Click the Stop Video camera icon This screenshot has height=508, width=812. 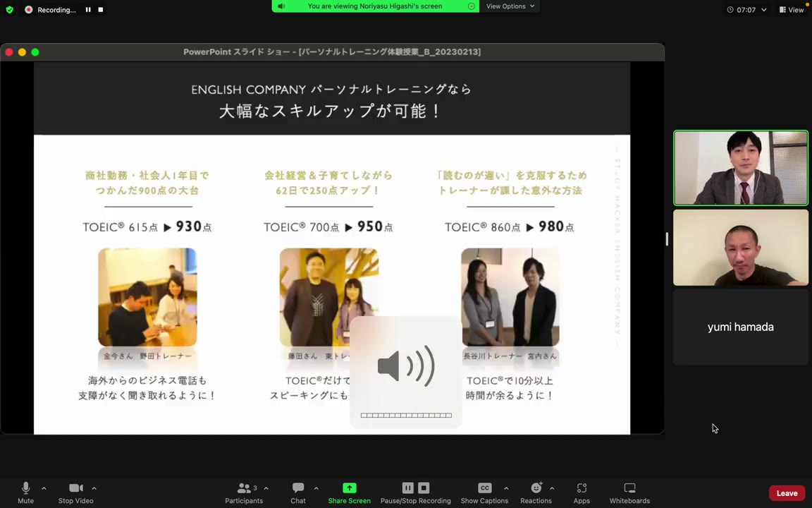point(75,488)
